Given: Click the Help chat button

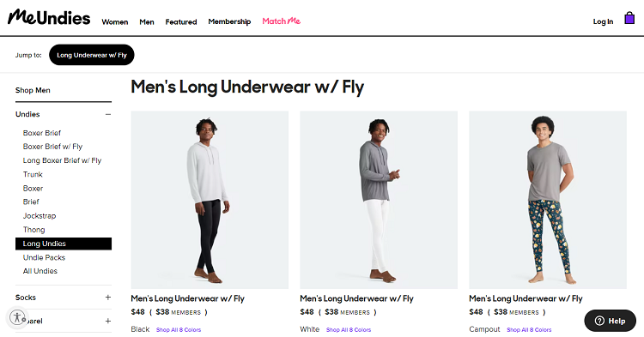Looking at the screenshot, I should click(x=610, y=321).
